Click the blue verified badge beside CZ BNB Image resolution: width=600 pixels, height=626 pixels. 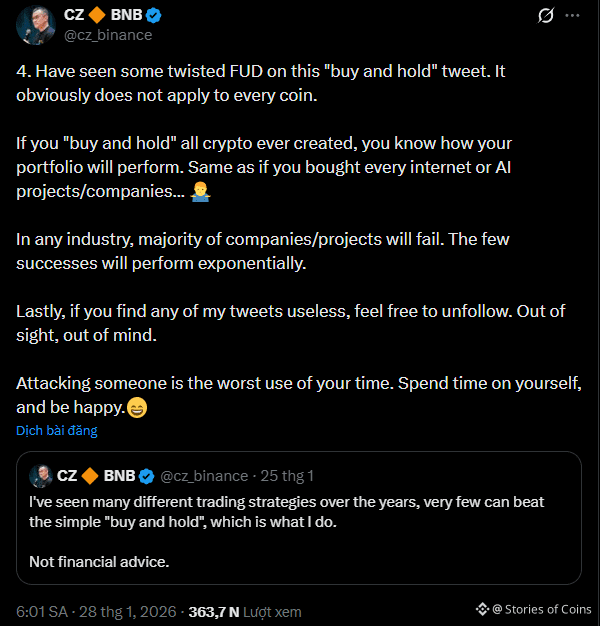click(156, 15)
